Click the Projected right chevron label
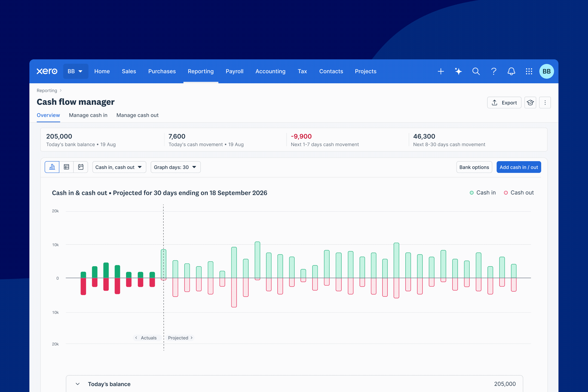The width and height of the screenshot is (588, 392). tap(180, 338)
